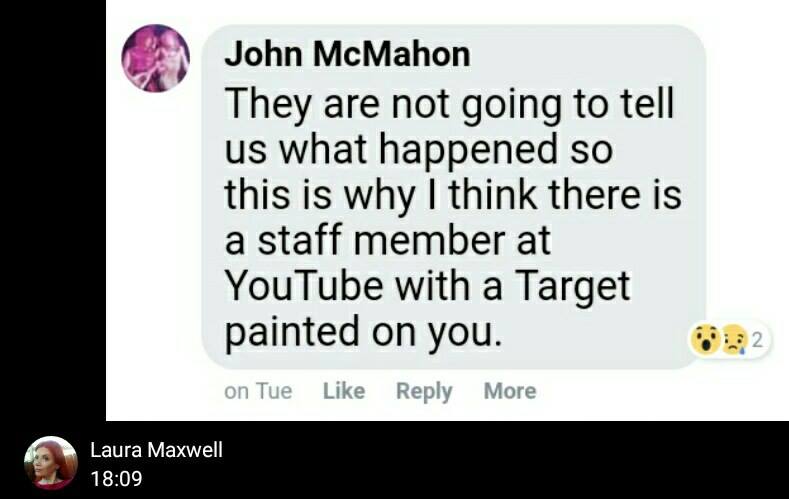Click the last line 'painted on you.'
789x499 pixels.
coord(363,332)
